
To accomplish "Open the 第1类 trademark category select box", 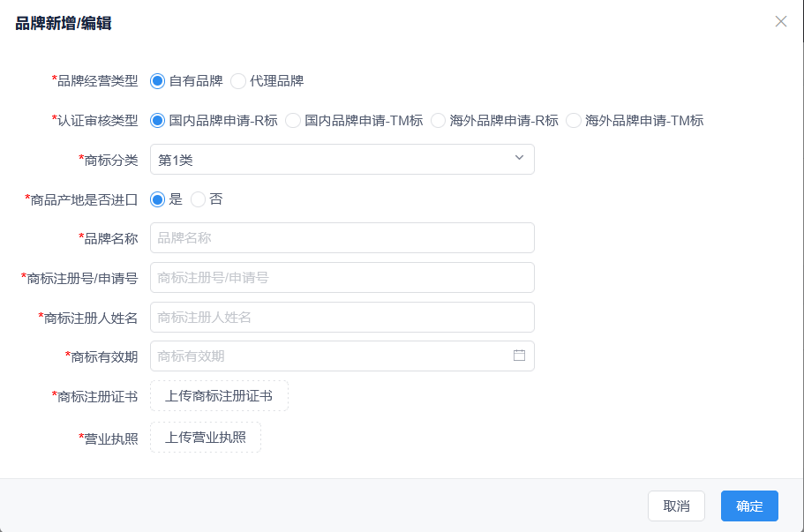I will click(342, 160).
